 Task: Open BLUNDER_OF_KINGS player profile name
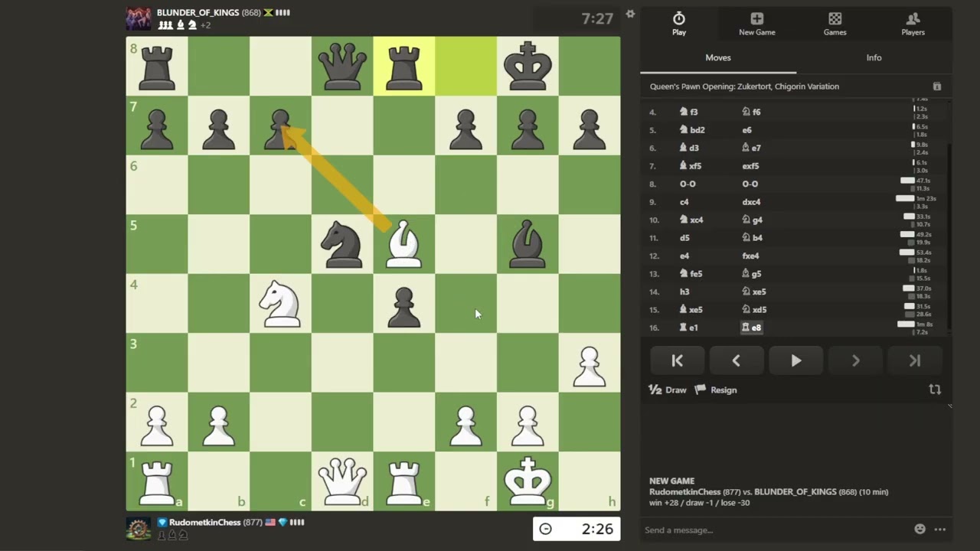tap(198, 13)
